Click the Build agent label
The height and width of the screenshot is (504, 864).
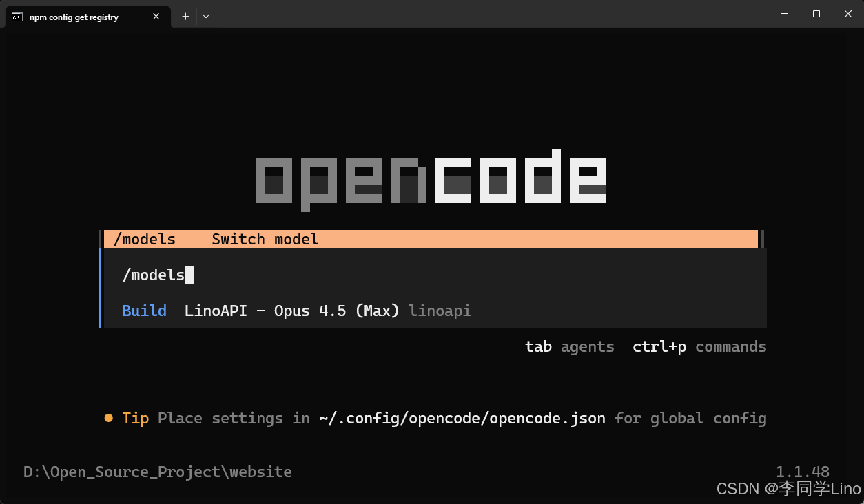click(x=144, y=311)
